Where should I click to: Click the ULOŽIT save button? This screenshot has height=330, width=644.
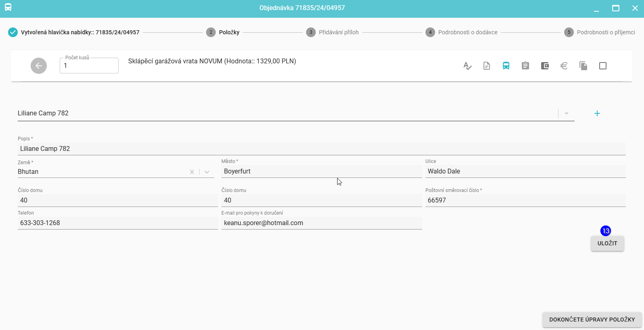607,243
